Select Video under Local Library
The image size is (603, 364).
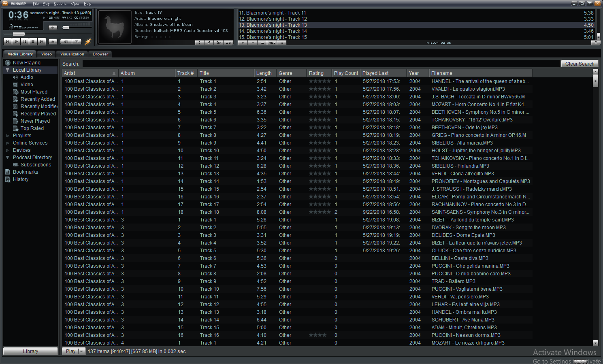pyautogui.click(x=27, y=85)
